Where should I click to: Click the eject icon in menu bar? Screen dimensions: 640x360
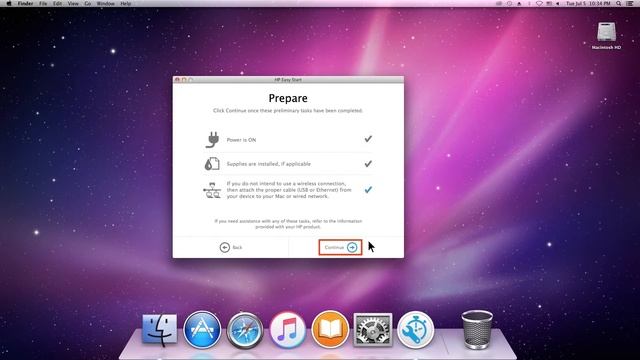tap(519, 3)
